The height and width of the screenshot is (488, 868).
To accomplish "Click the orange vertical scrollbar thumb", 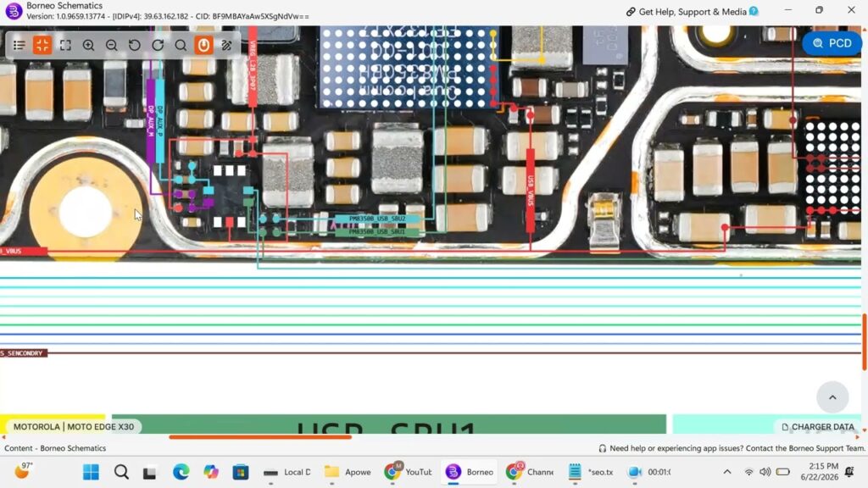I will coord(865,342).
